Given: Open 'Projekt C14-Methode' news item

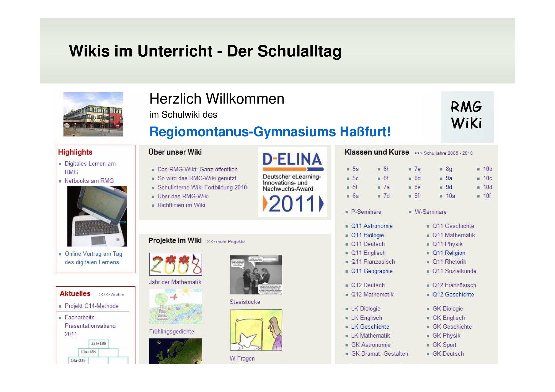Looking at the screenshot, I should pyautogui.click(x=91, y=306).
